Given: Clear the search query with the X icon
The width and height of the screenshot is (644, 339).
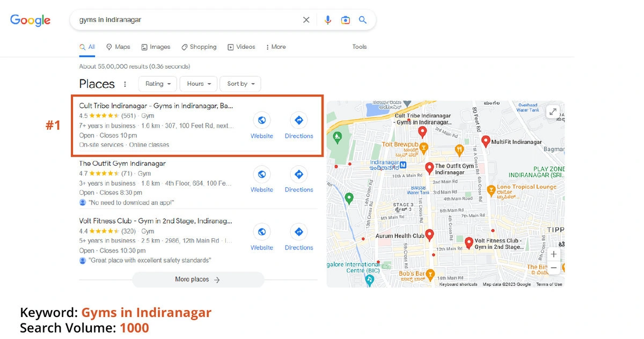Looking at the screenshot, I should click(306, 20).
